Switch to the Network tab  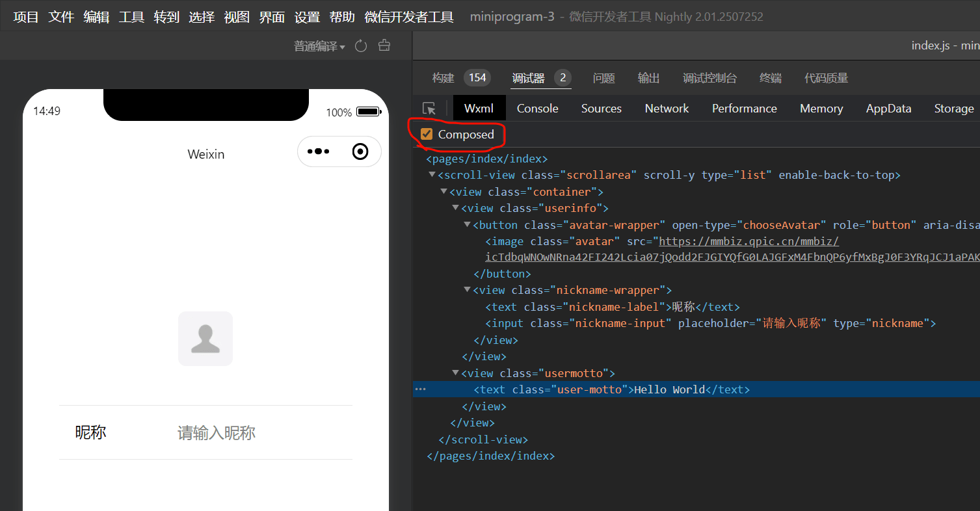(x=667, y=109)
